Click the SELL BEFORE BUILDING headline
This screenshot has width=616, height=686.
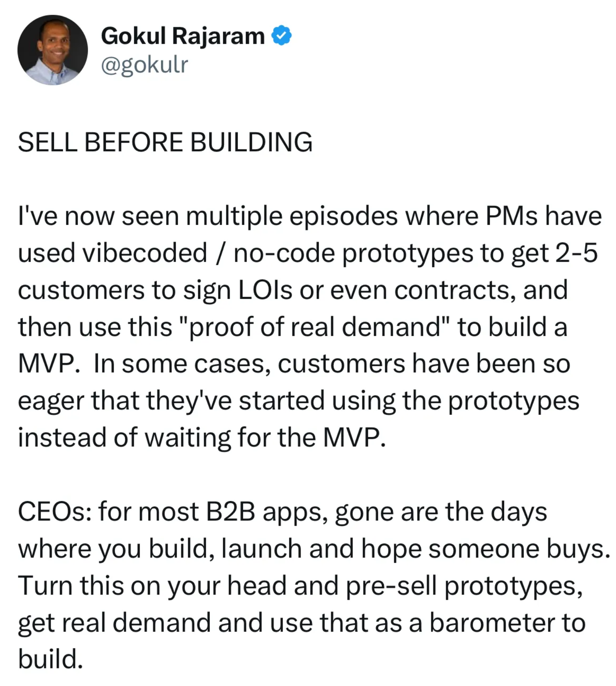165,142
